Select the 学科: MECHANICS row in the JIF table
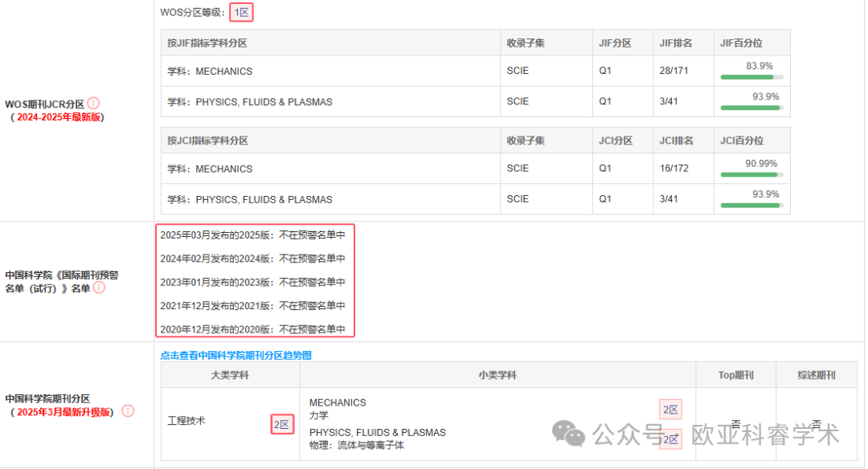This screenshot has width=868, height=469. 476,71
